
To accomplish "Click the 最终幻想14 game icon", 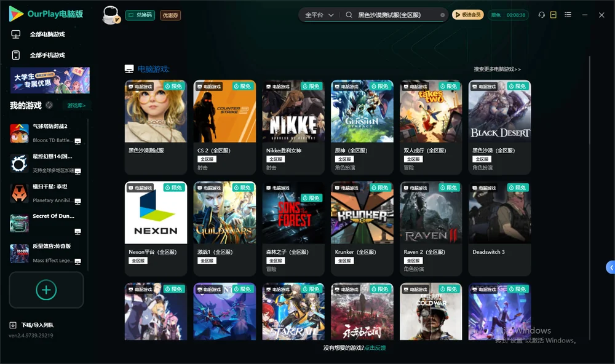I will coord(19,164).
